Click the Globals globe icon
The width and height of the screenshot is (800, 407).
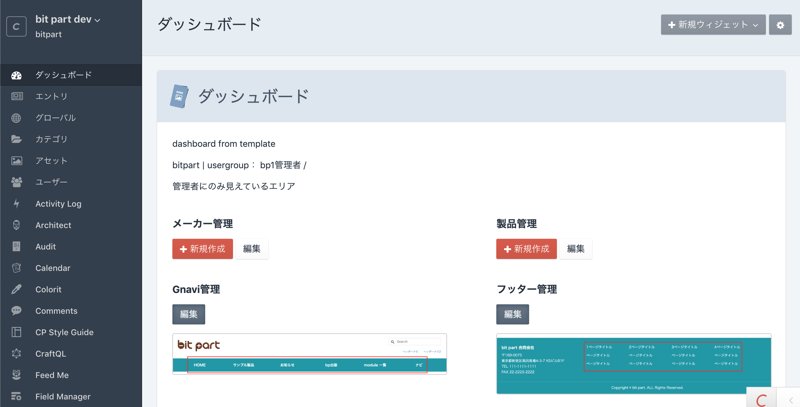click(x=17, y=118)
